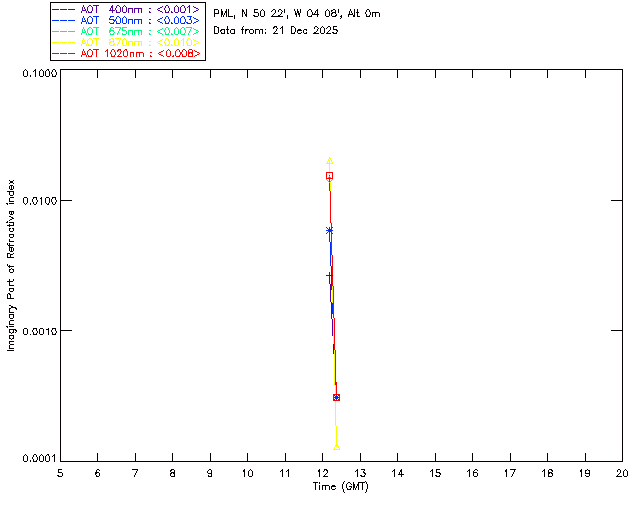Click the y-axis label 0.1000
Screen dimensions: 640x512
coord(39,73)
